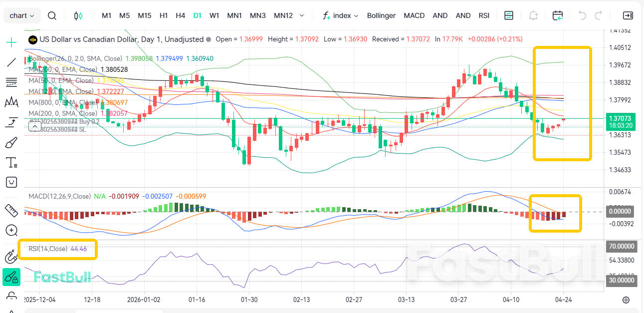
Task: Toggle the drawing lock mode
Action: point(11,277)
